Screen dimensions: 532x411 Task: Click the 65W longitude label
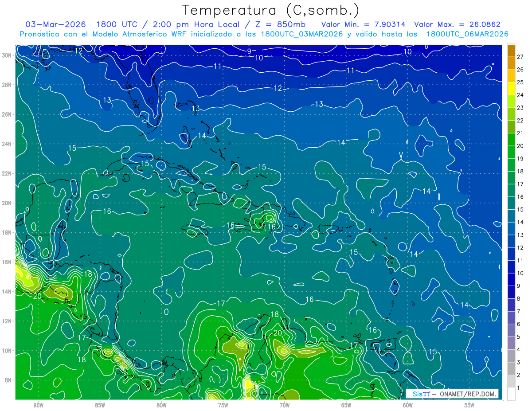coord(346,405)
